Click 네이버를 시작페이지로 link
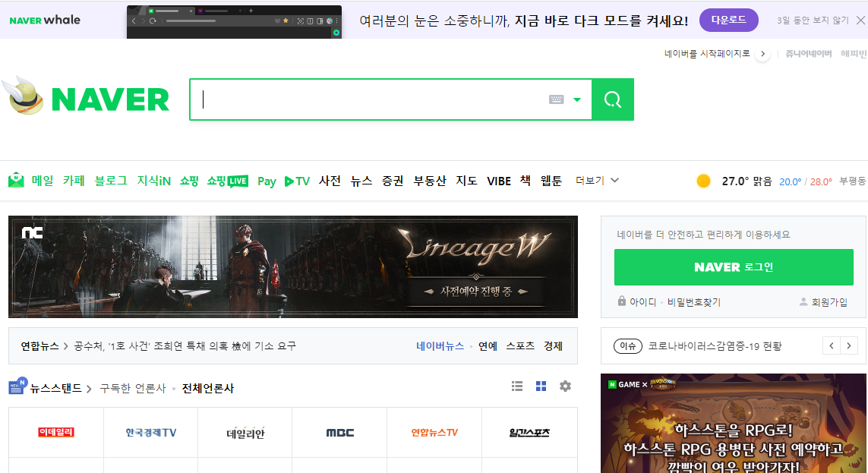The width and height of the screenshot is (868, 473). click(707, 54)
